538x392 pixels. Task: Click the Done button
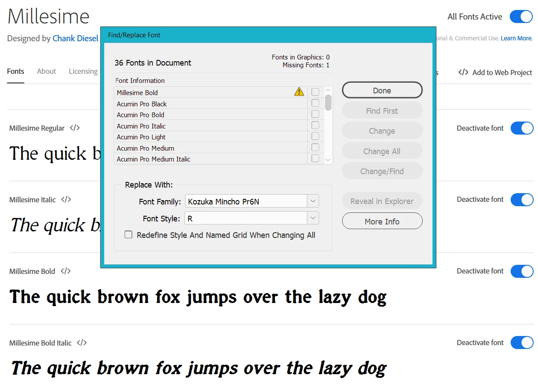point(382,90)
